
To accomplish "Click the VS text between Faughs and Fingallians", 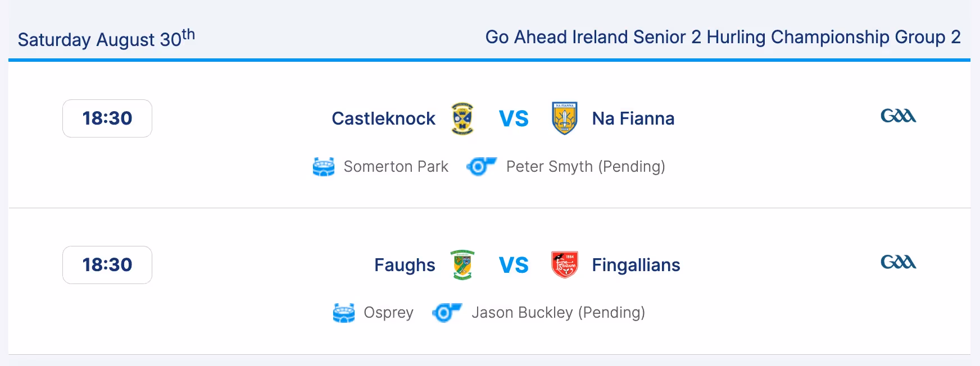I will [x=514, y=265].
